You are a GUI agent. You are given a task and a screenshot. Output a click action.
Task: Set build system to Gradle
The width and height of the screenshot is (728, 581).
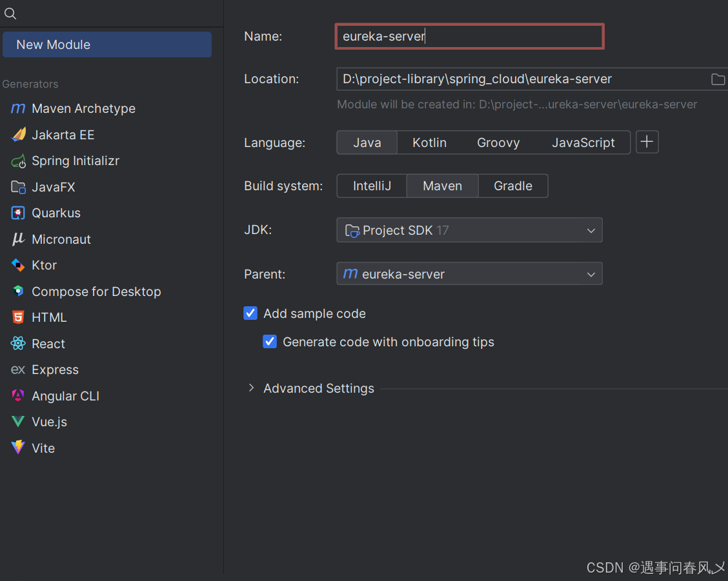point(513,186)
